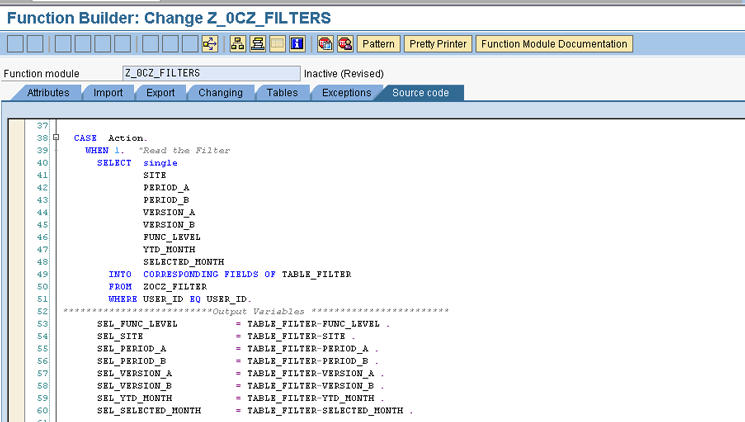Click the WHERE keyword on line 51

tap(123, 299)
